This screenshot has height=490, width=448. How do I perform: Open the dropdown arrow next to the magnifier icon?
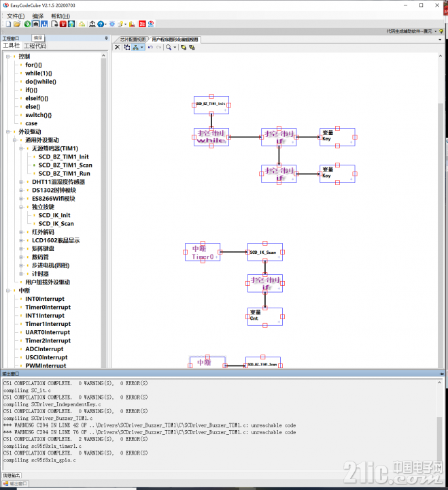[175, 47]
